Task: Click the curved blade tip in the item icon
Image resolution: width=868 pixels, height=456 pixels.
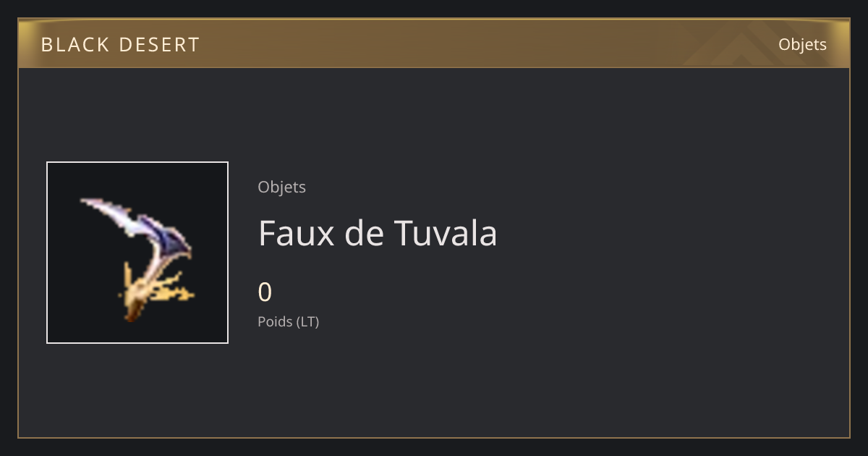Action: (95, 205)
